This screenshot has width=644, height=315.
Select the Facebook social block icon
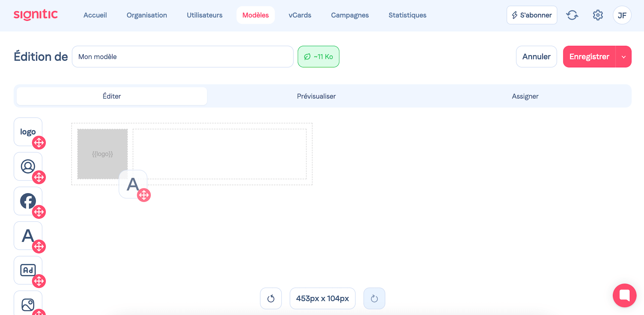pyautogui.click(x=28, y=201)
